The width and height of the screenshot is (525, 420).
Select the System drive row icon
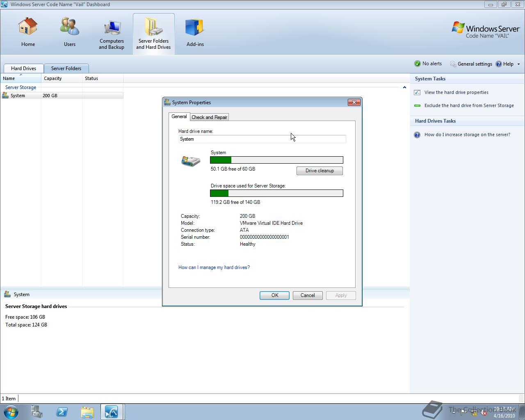pyautogui.click(x=5, y=96)
